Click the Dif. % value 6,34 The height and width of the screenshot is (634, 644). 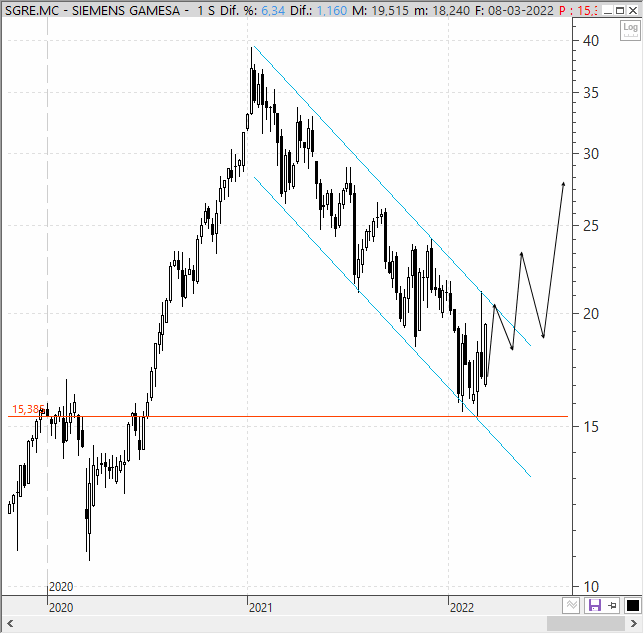click(x=273, y=10)
